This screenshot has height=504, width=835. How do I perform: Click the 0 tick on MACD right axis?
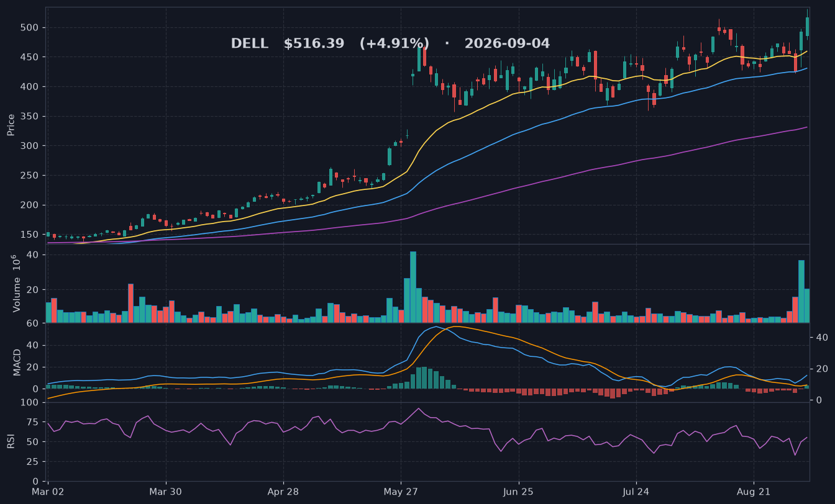click(x=818, y=400)
